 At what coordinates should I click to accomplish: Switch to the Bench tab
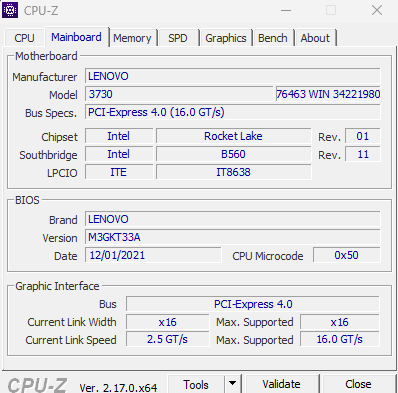point(273,38)
